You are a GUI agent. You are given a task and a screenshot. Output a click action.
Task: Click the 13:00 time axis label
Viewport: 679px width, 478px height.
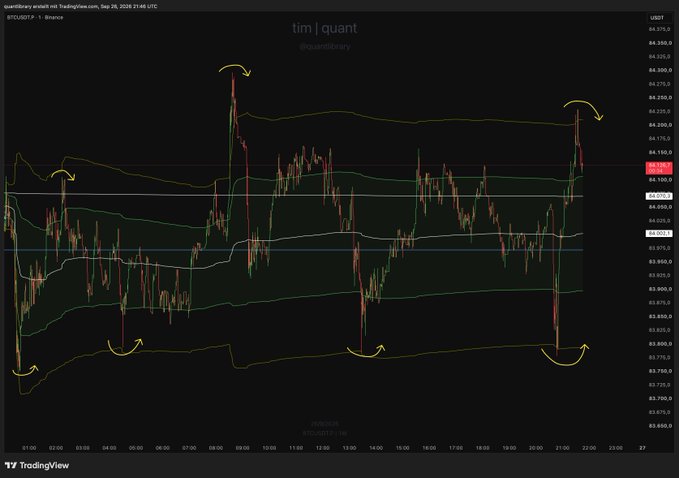point(349,448)
